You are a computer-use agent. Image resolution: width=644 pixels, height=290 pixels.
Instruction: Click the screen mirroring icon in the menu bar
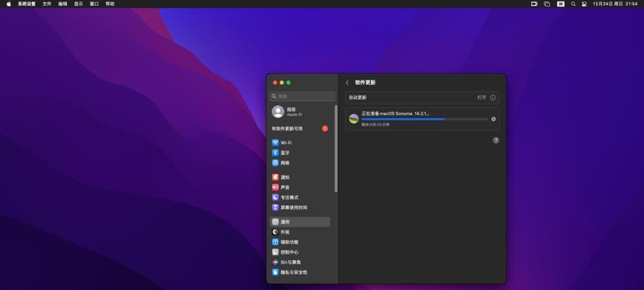click(534, 4)
